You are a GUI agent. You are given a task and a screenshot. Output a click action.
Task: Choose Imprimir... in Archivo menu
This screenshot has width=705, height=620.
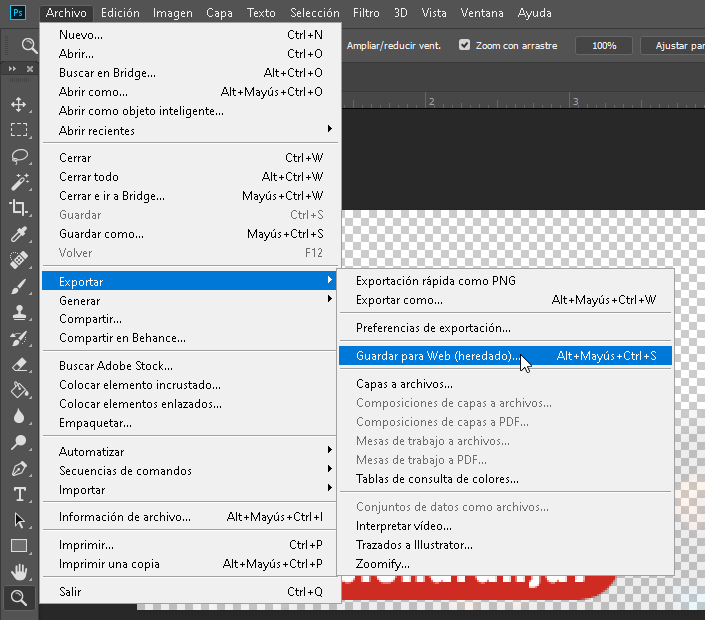coord(190,545)
